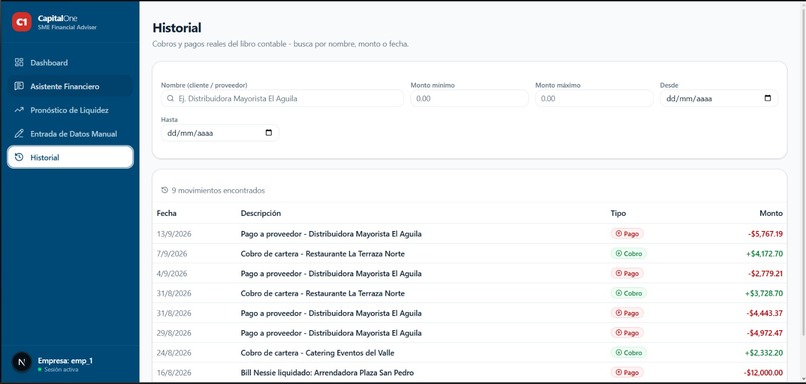
Task: Click the CapitalOne C1 logo icon
Action: 22,22
